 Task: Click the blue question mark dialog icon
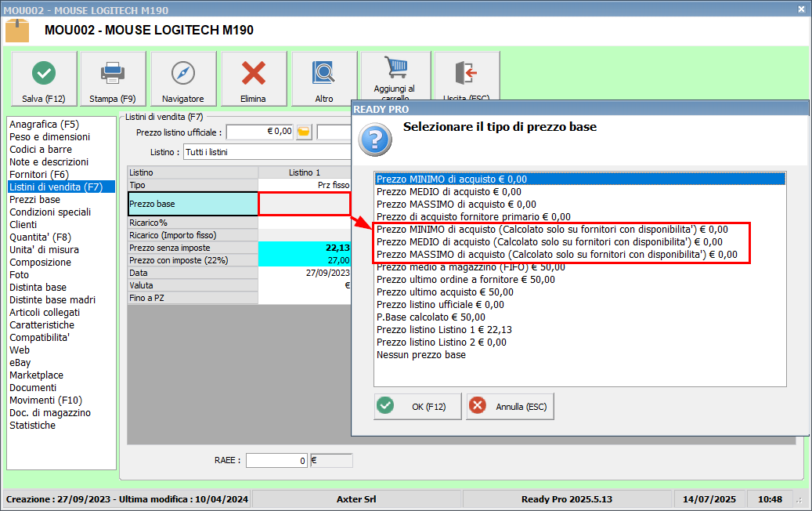(x=375, y=140)
